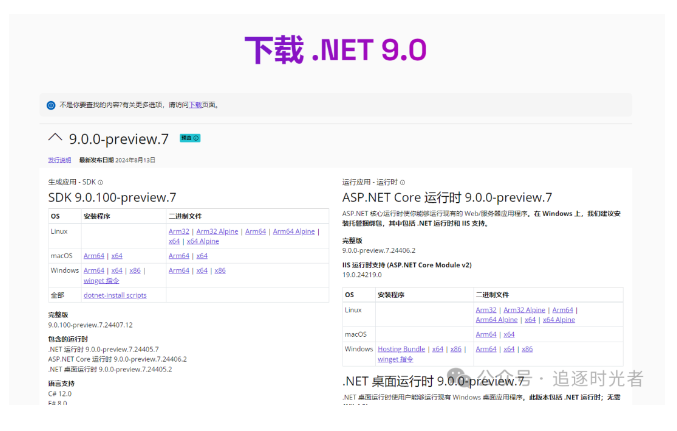Download SDK macOS Arm64 binary
677x431 pixels.
tap(179, 256)
